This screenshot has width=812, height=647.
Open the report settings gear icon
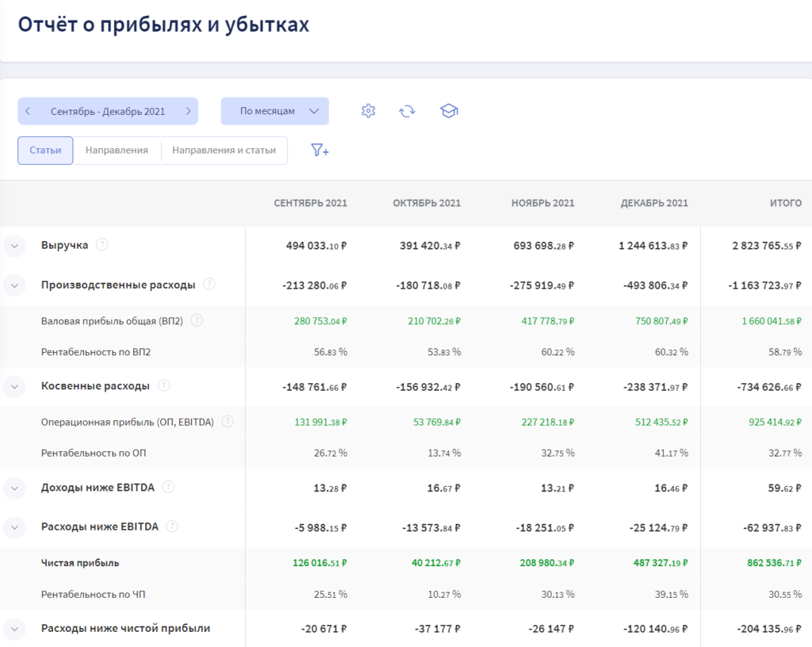[x=368, y=111]
